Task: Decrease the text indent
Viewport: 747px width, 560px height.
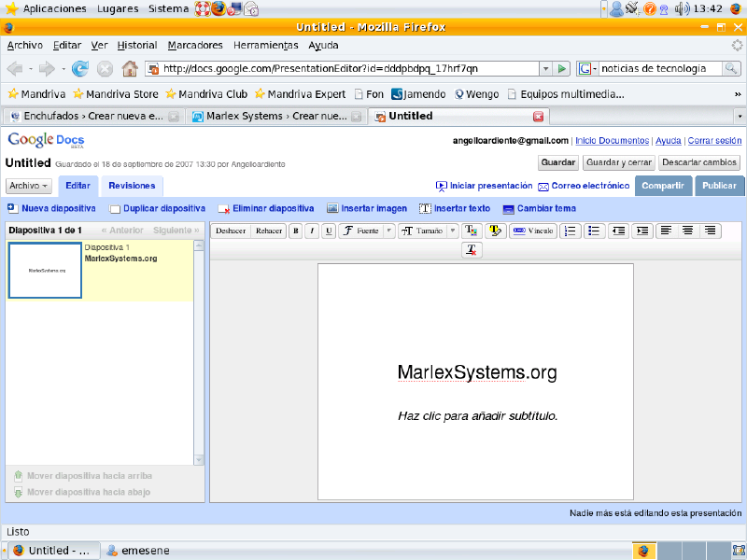Action: pos(618,231)
